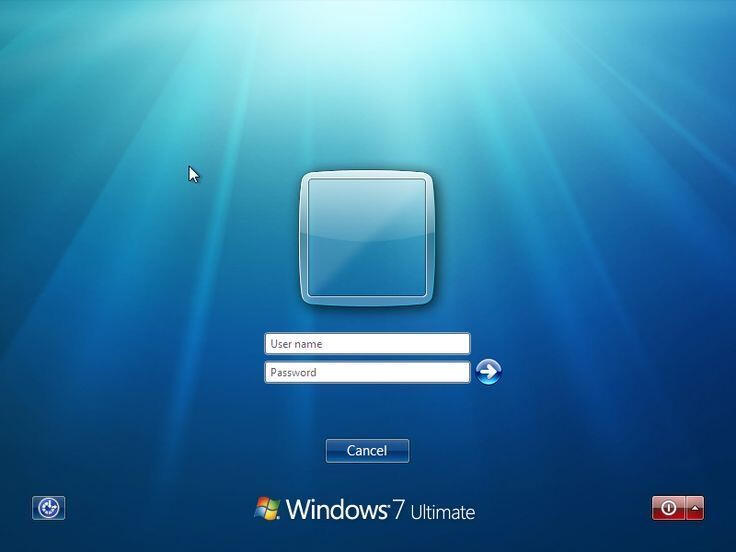The height and width of the screenshot is (552, 736).
Task: Expand the shutdown options arrow menu
Action: (695, 508)
